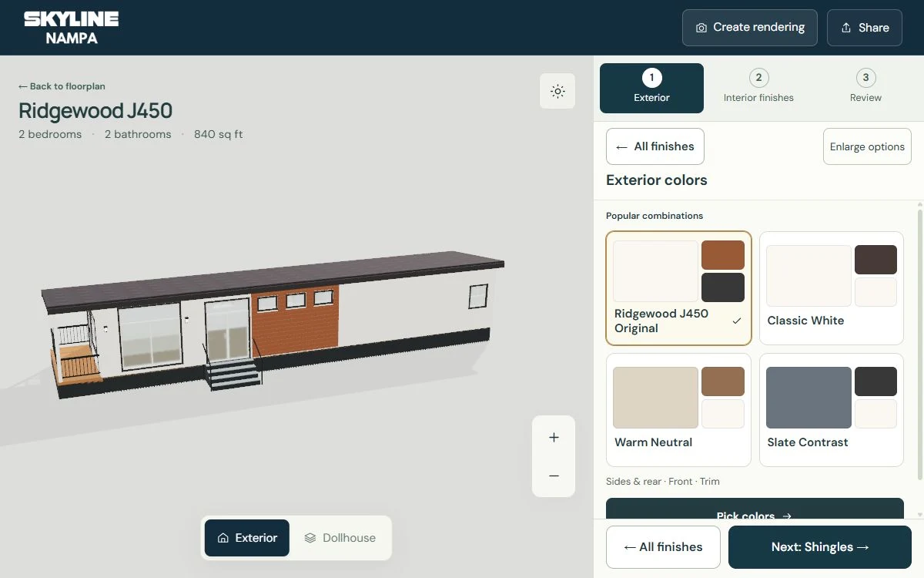Click rust brown swatch in Ridgewood Original
Image resolution: width=924 pixels, height=578 pixels.
(x=723, y=255)
